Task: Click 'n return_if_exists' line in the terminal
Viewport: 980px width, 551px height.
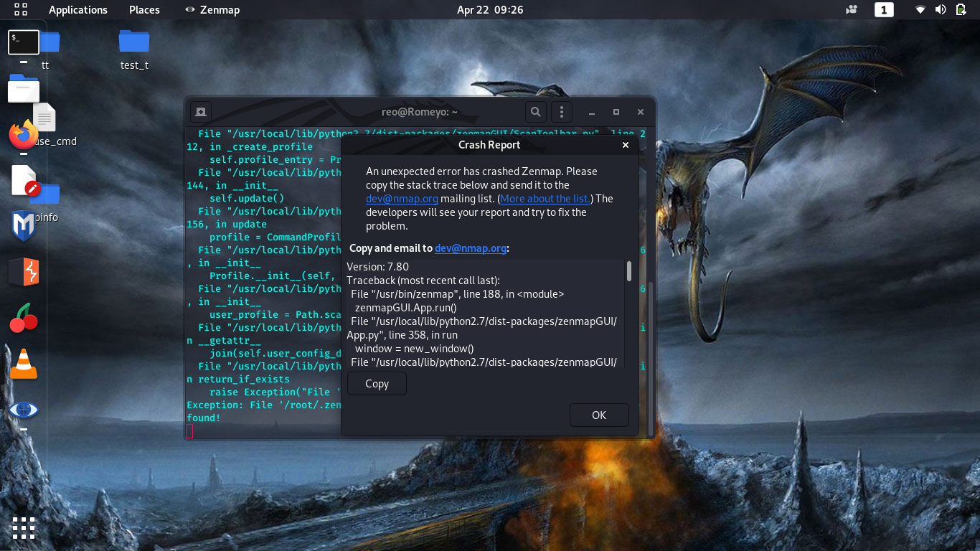Action: click(238, 379)
